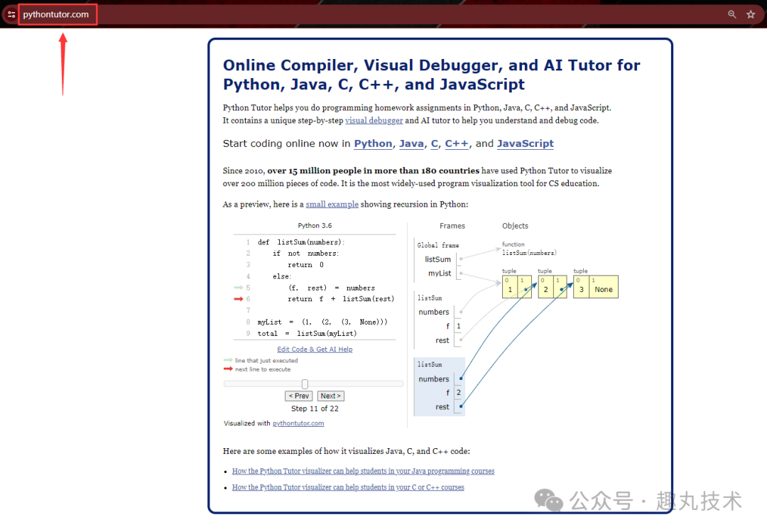This screenshot has height=532, width=767.
Task: Click code line 9 total = listSum(myList)
Action: [307, 333]
